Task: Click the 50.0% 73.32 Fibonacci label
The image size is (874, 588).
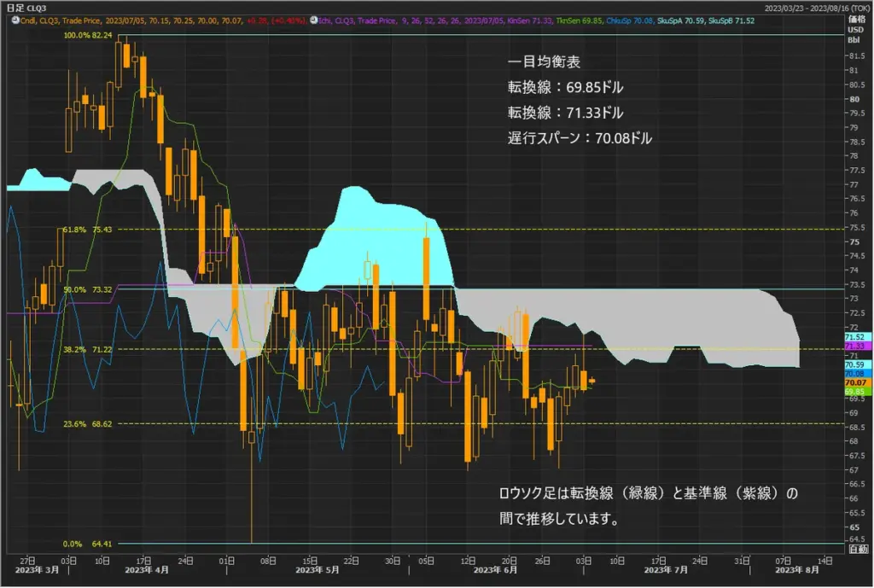Action: coord(88,289)
